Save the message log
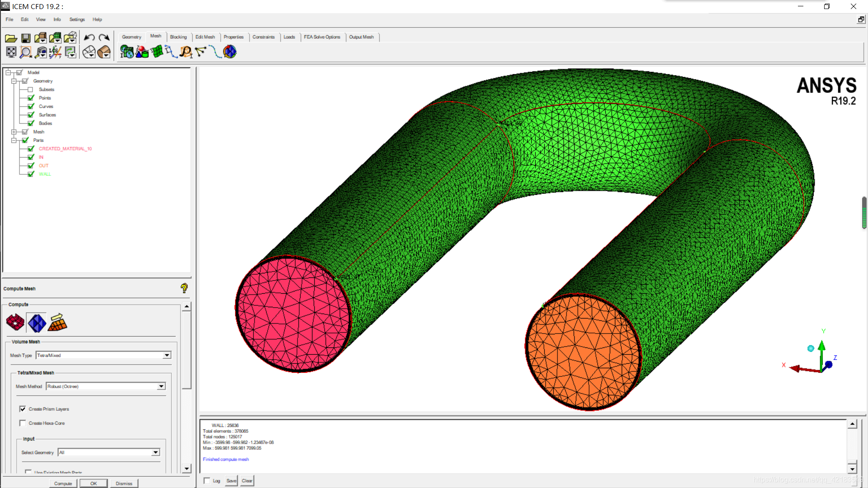868x488 pixels. pyautogui.click(x=231, y=481)
